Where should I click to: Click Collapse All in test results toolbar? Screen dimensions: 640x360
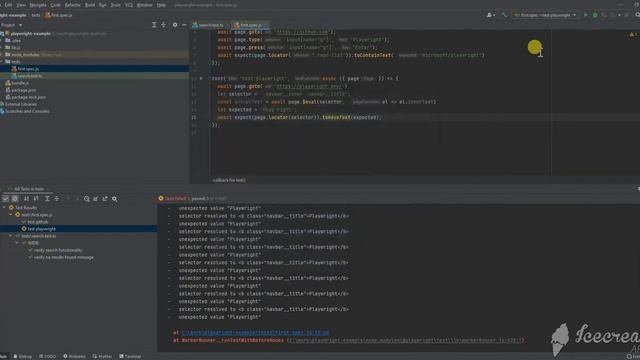click(57, 199)
